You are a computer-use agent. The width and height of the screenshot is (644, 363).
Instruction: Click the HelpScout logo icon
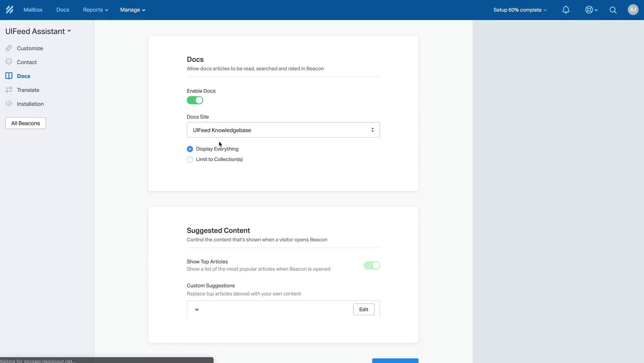click(10, 10)
